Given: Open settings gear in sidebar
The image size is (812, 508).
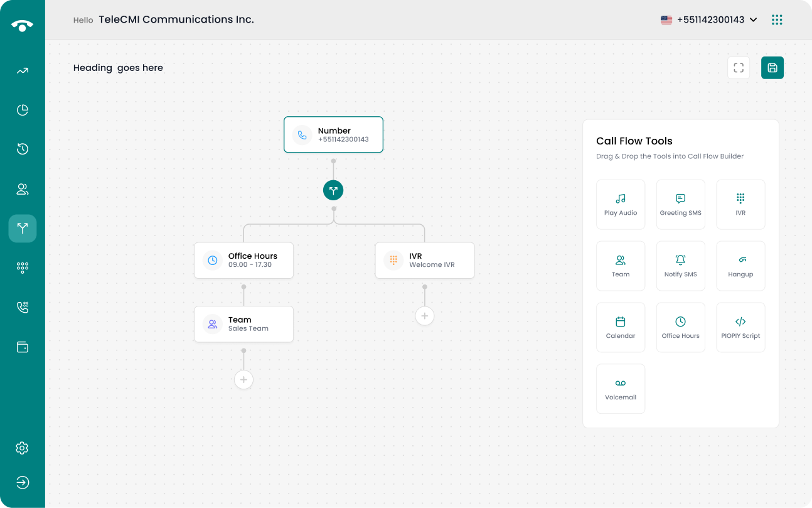Looking at the screenshot, I should (x=23, y=448).
